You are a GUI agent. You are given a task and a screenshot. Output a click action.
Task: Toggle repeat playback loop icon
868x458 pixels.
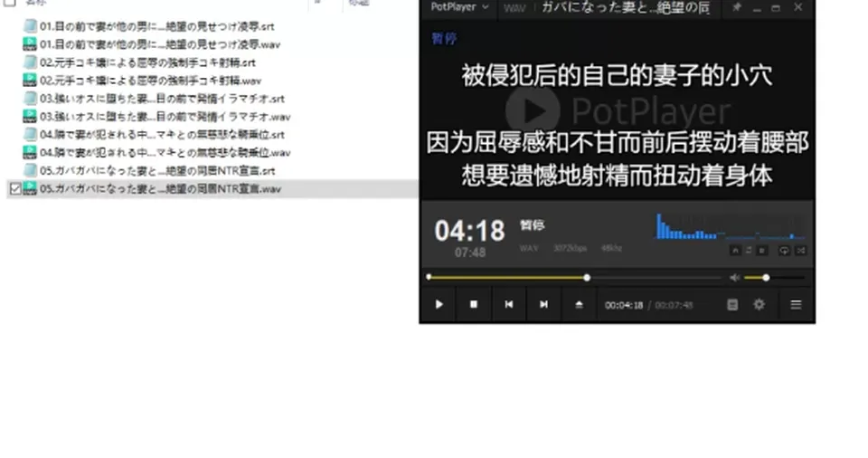click(785, 251)
